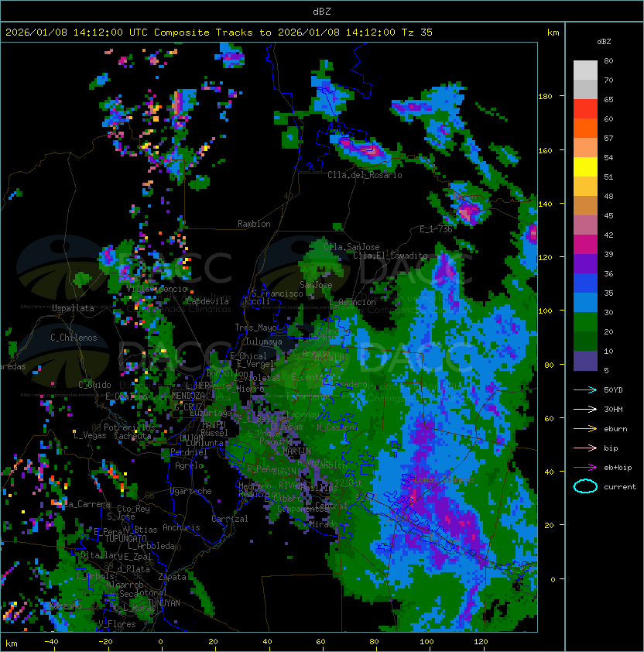Click the 'dBZ' label above color scale
The height and width of the screenshot is (652, 644).
(x=604, y=42)
